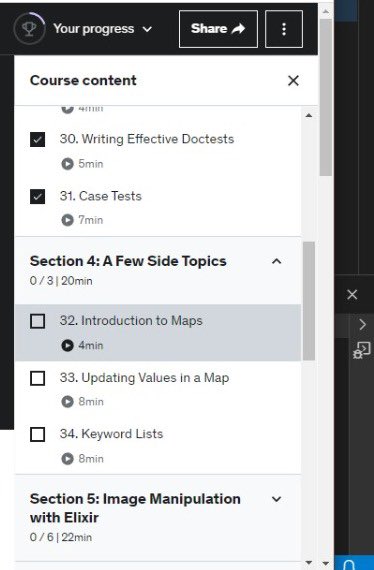Open lecture 34. Keyword Lists
The height and width of the screenshot is (570, 374).
point(111,434)
